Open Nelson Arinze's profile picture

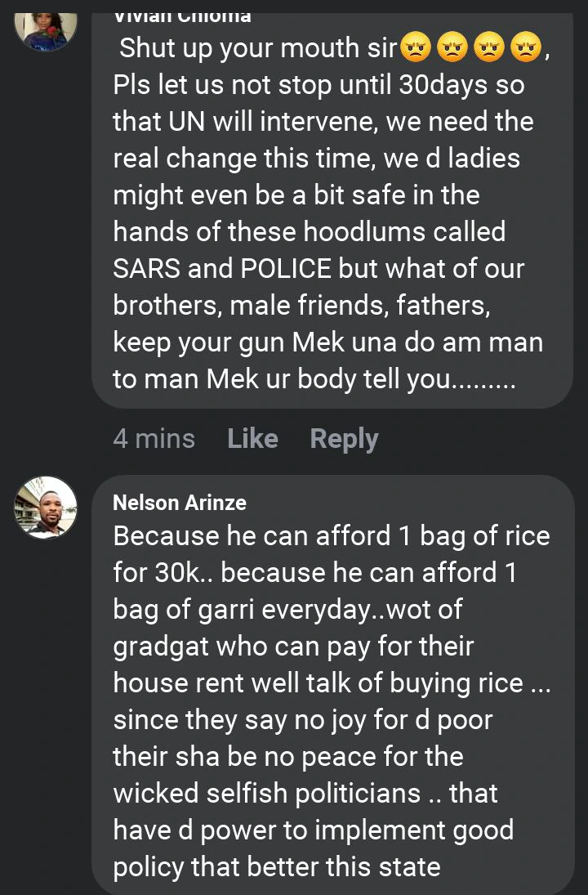(x=46, y=507)
